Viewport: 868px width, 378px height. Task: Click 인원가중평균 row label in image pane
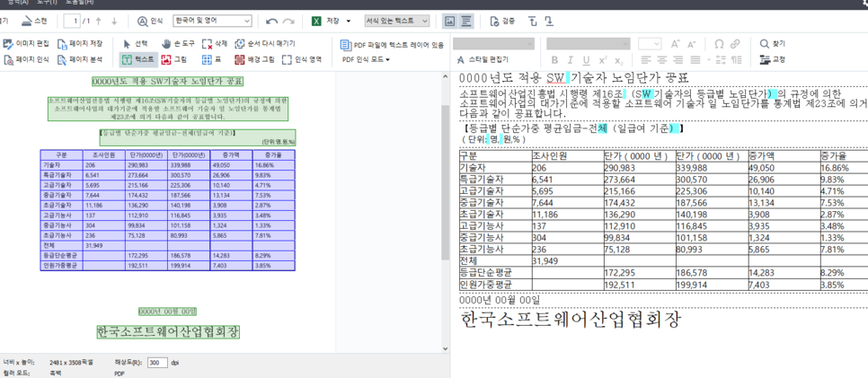(x=61, y=266)
